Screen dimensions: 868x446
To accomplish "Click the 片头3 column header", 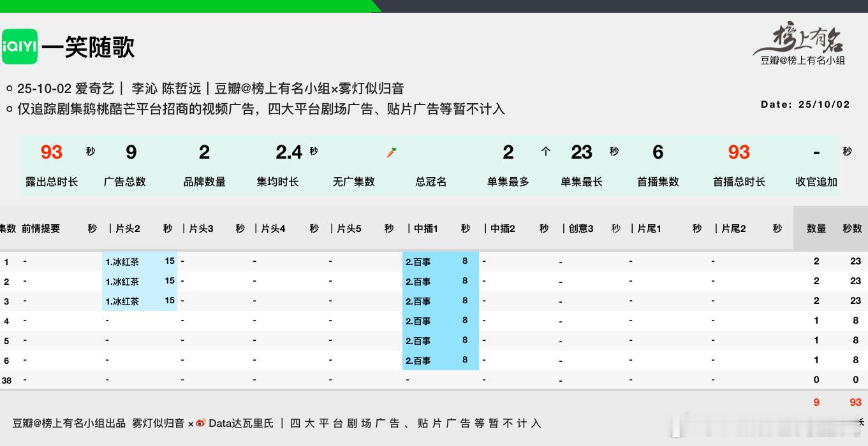I will (x=201, y=228).
